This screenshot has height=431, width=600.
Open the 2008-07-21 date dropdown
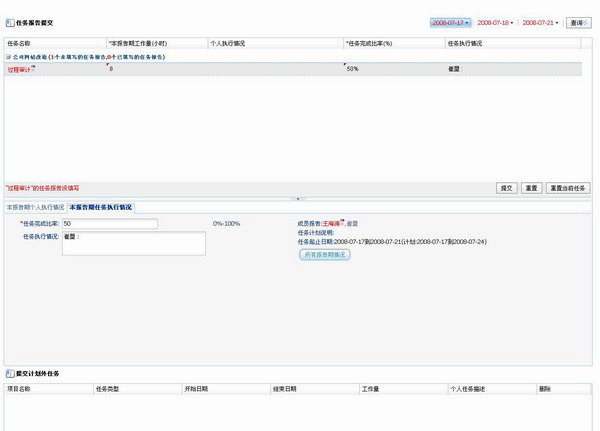541,22
